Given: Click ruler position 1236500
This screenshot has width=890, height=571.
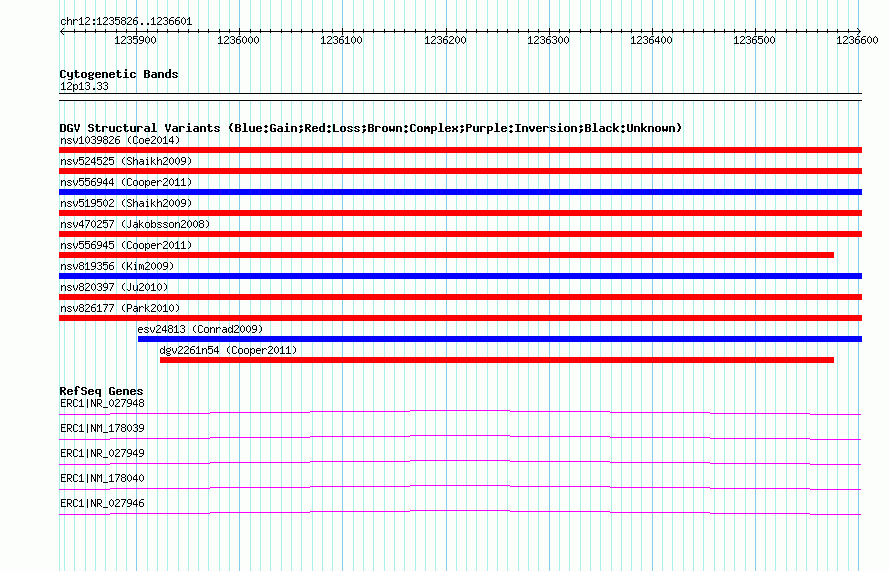Looking at the screenshot, I should click(754, 40).
